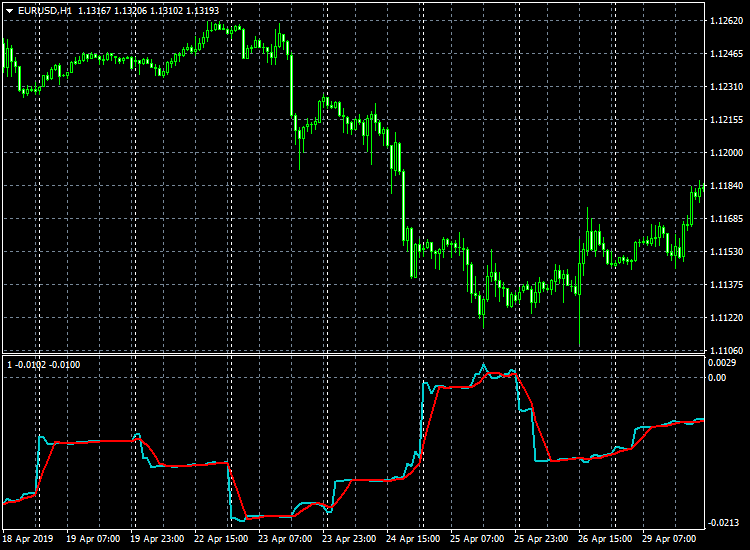
Task: Click the 1.12000 price scale label
Action: [x=727, y=153]
